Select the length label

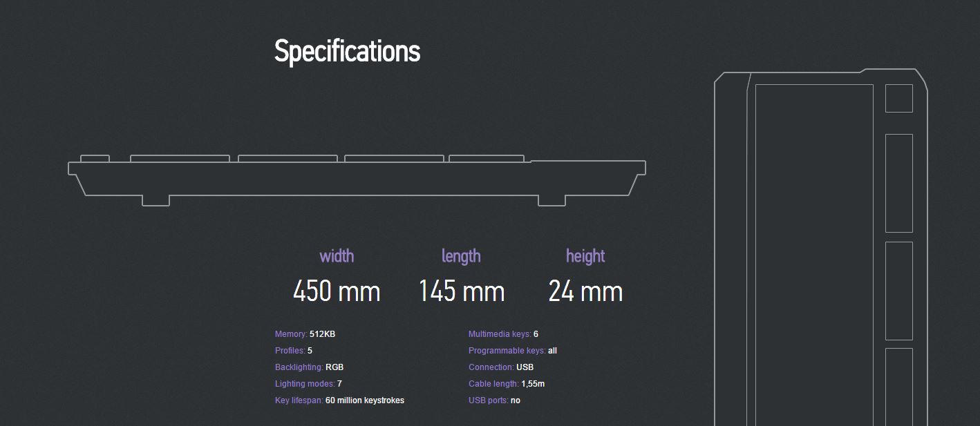[x=461, y=256]
